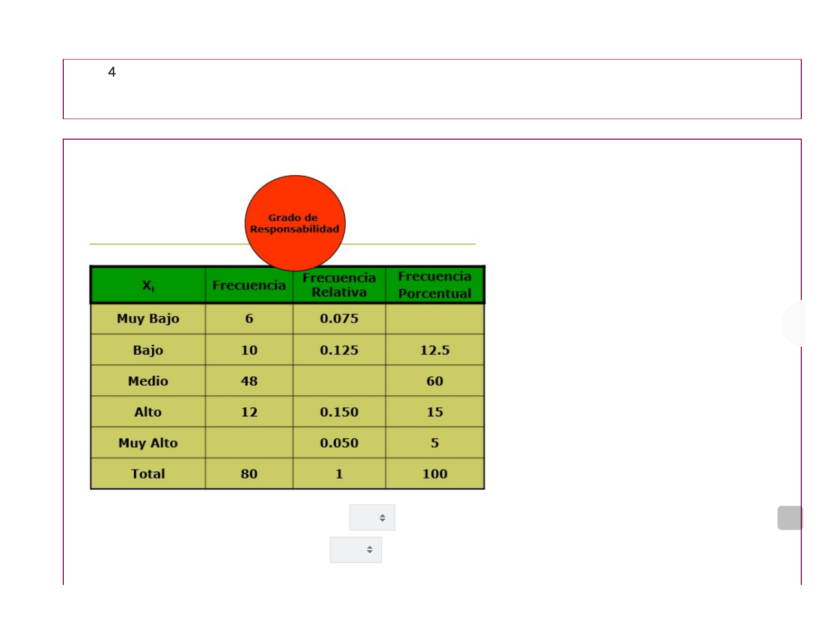Click the Bajo percentage value 12.5
This screenshot has height=644, width=835.
coord(434,350)
